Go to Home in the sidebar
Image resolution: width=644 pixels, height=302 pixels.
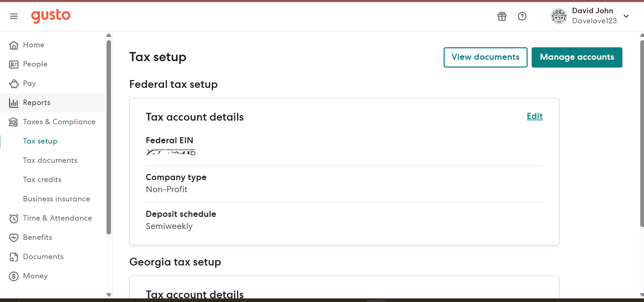click(x=33, y=45)
